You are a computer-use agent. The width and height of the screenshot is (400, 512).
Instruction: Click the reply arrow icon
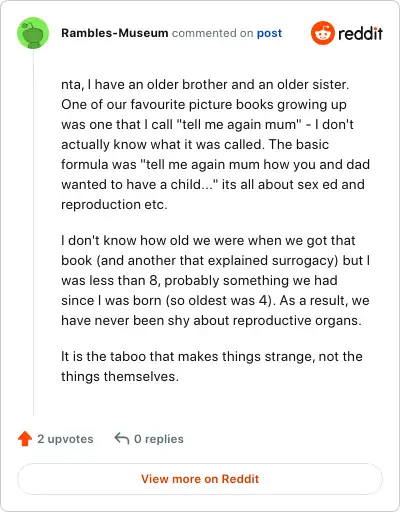[122, 438]
